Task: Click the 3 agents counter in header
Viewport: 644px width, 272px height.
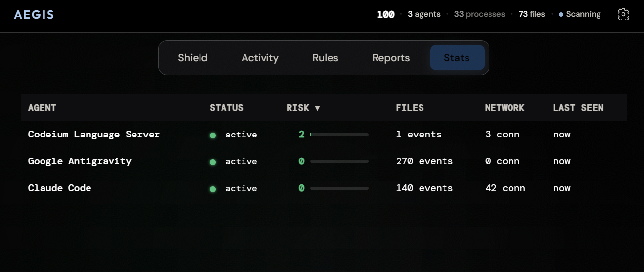Action: (424, 14)
